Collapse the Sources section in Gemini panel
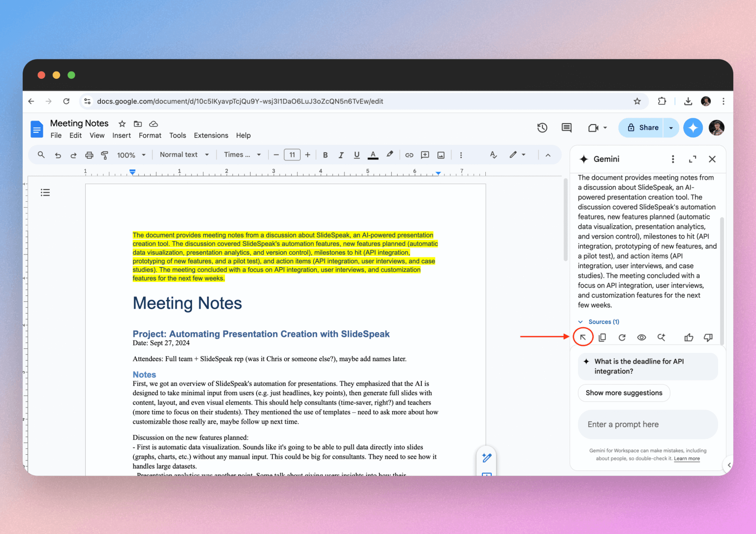The width and height of the screenshot is (756, 534). [x=582, y=321]
